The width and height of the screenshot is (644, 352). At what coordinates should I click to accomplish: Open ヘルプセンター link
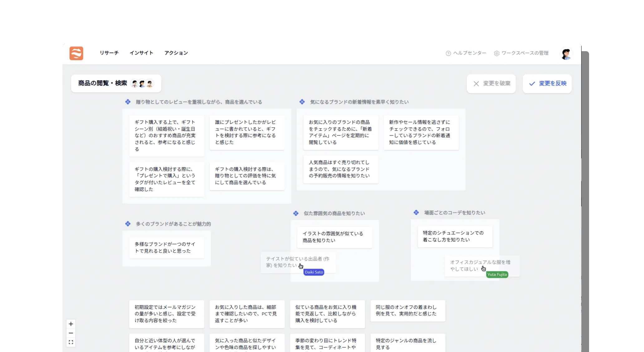pos(470,53)
